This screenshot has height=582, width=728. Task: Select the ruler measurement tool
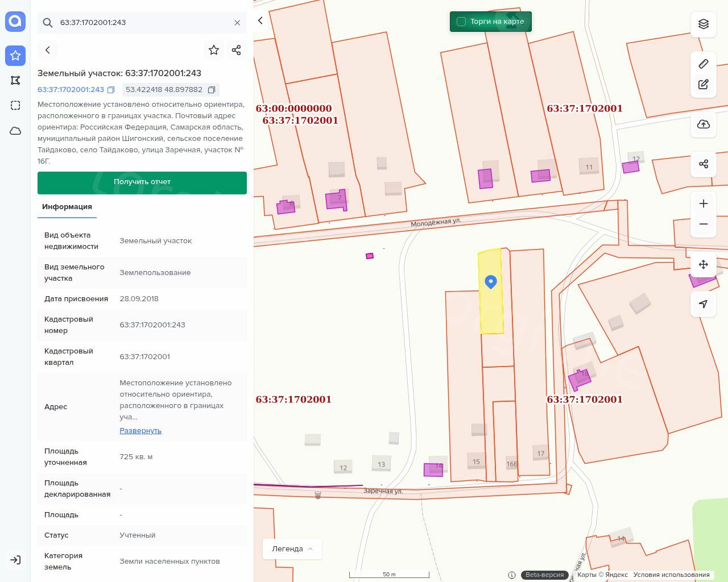[x=704, y=64]
